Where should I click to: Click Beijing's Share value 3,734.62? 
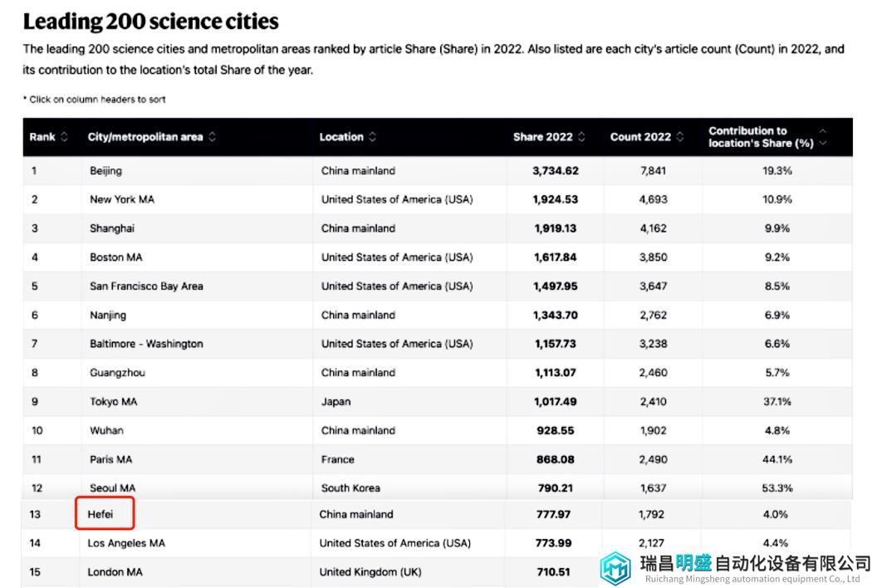(x=555, y=171)
